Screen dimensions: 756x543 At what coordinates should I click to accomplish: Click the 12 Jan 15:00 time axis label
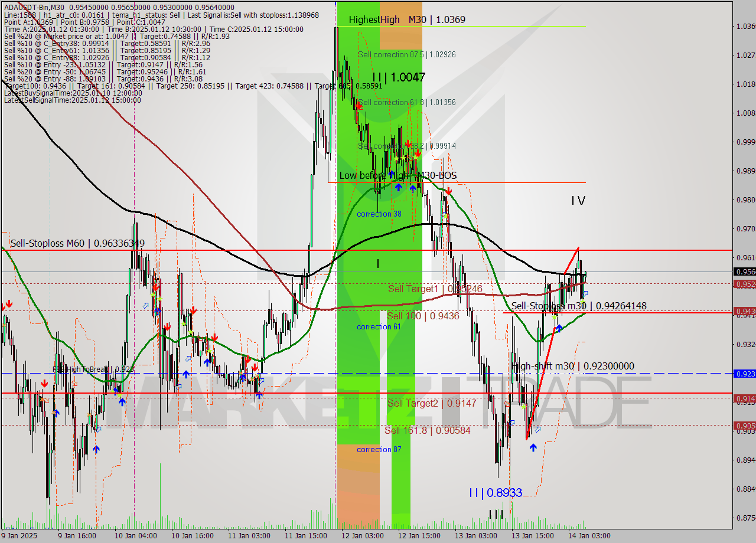(419, 536)
